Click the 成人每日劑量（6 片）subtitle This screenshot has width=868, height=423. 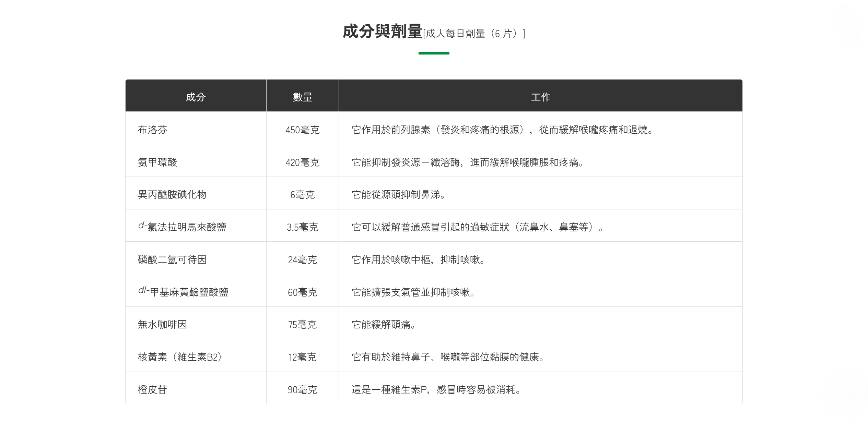click(474, 34)
